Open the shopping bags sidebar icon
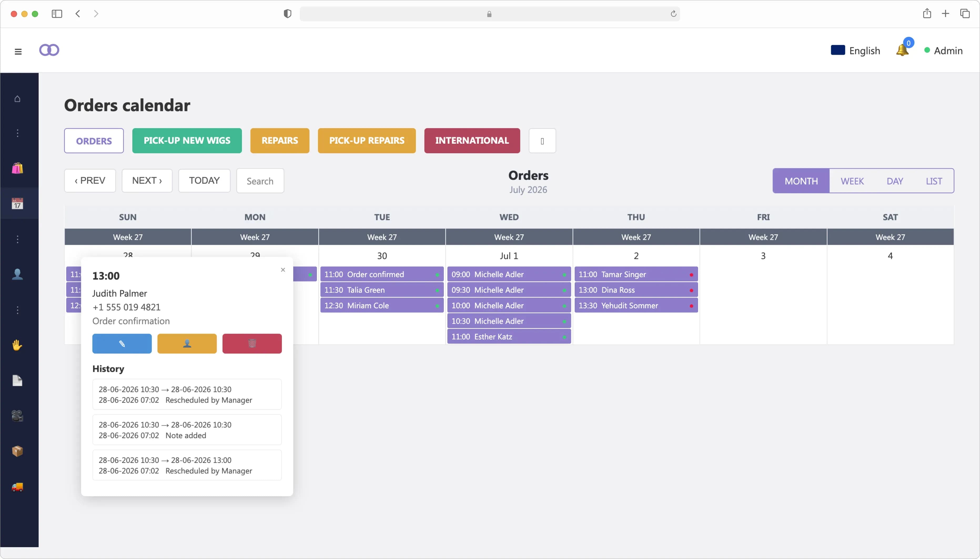 17,168
